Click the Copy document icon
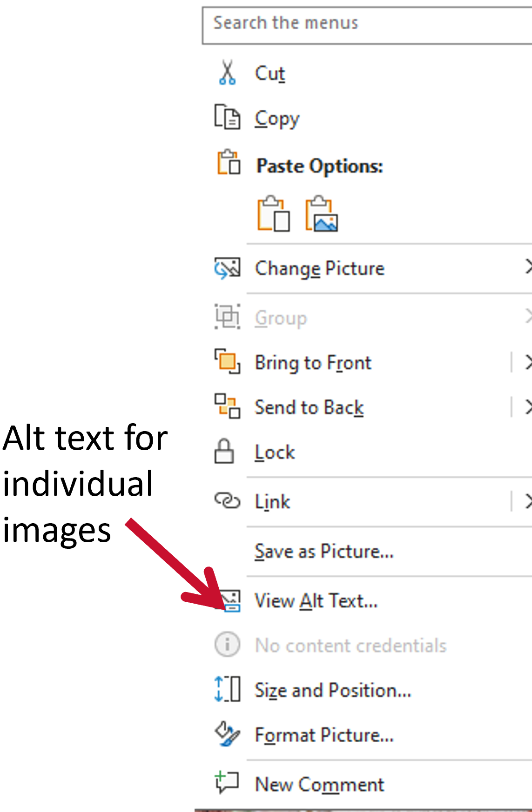This screenshot has width=532, height=812. 227,118
